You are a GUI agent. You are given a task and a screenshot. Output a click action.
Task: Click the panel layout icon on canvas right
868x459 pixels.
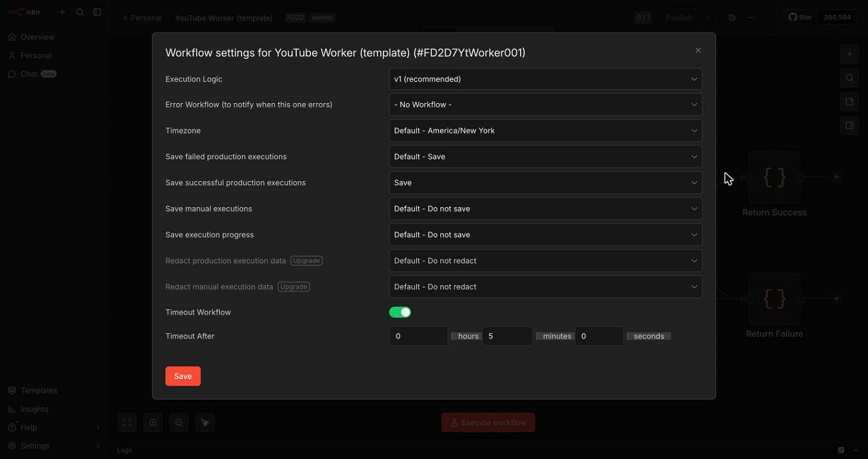pyautogui.click(x=850, y=125)
